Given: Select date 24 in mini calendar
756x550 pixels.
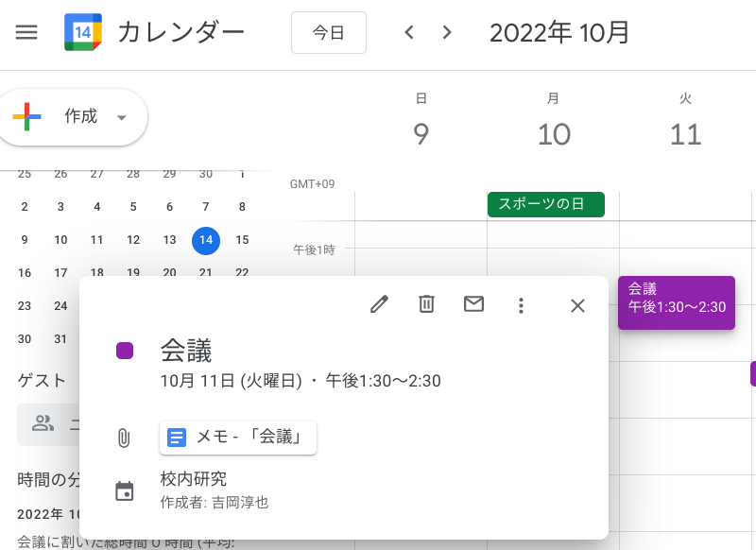Looking at the screenshot, I should (60, 306).
